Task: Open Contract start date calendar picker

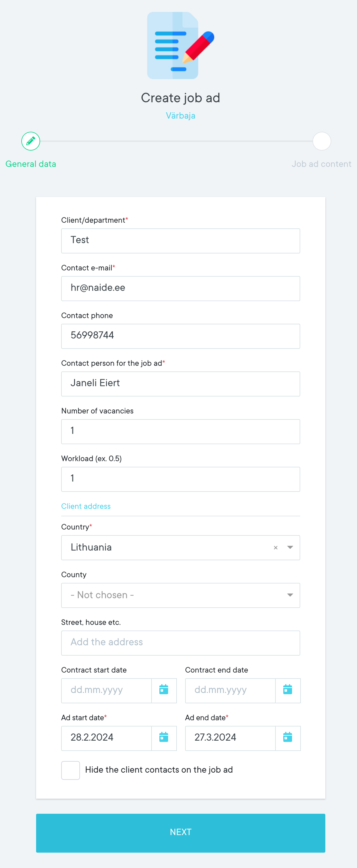Action: [x=164, y=690]
